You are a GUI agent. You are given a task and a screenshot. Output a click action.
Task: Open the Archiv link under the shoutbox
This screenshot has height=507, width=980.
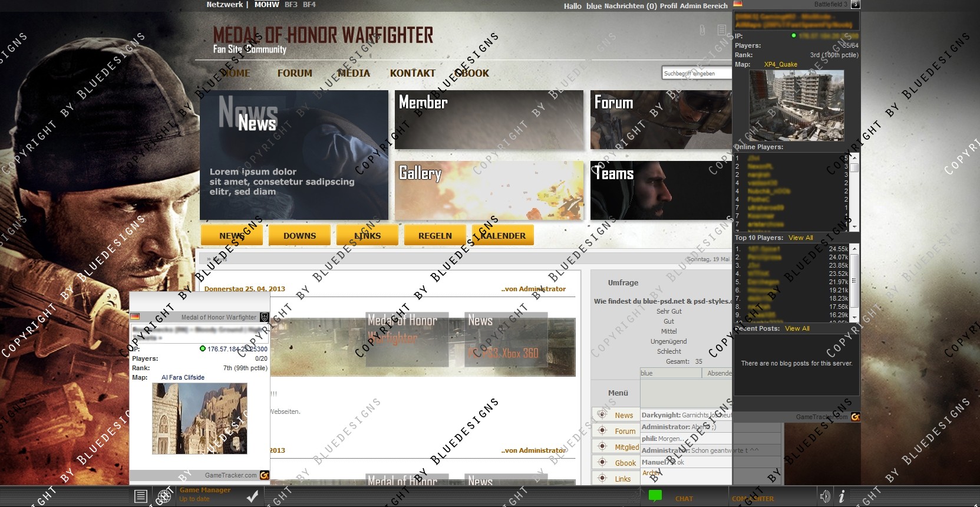[651, 473]
